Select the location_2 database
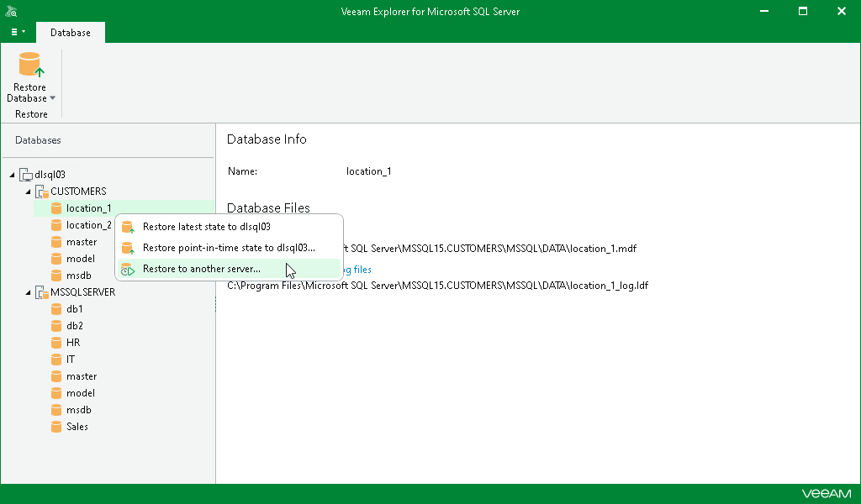This screenshot has height=504, width=861. pos(88,225)
